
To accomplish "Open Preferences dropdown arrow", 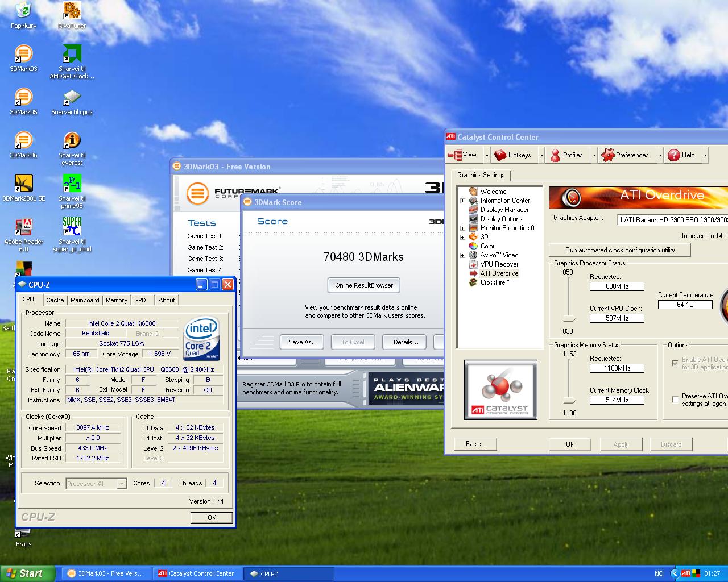I will (660, 155).
